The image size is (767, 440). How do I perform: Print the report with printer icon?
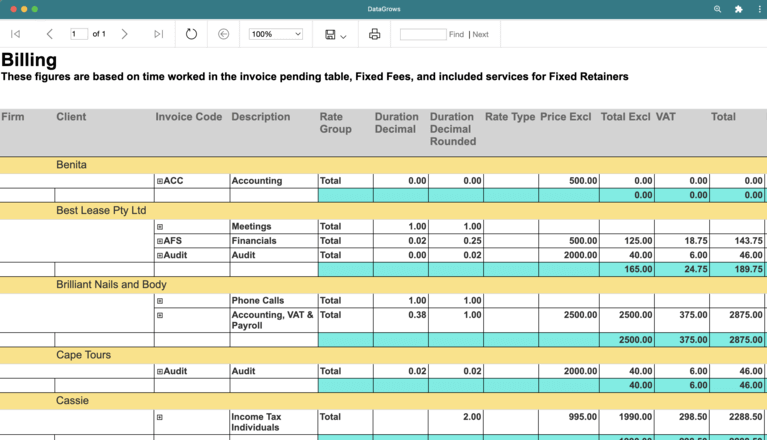[x=374, y=34]
